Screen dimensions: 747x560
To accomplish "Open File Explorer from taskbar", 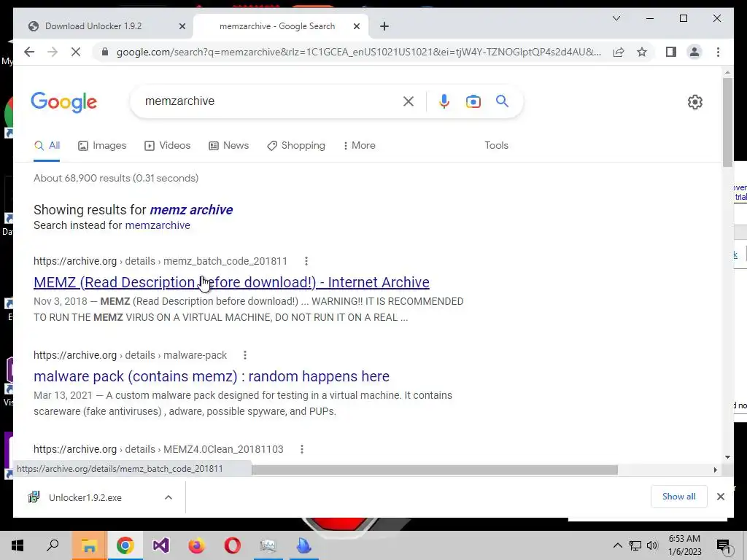I will point(89,545).
